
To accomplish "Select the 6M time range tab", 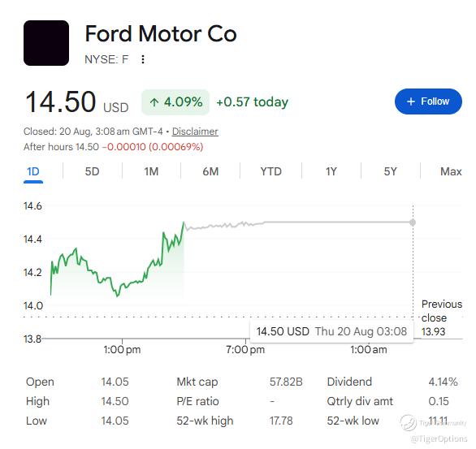I will tap(210, 171).
